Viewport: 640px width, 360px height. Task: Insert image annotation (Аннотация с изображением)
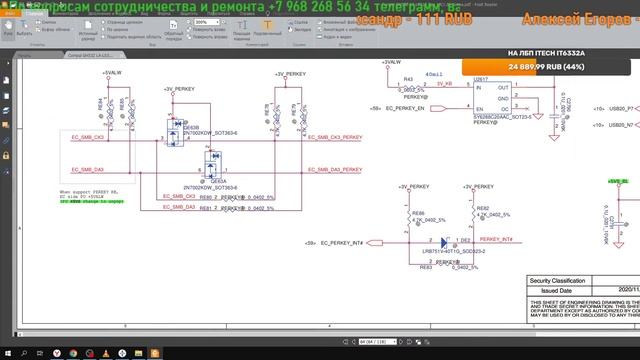click(346, 29)
